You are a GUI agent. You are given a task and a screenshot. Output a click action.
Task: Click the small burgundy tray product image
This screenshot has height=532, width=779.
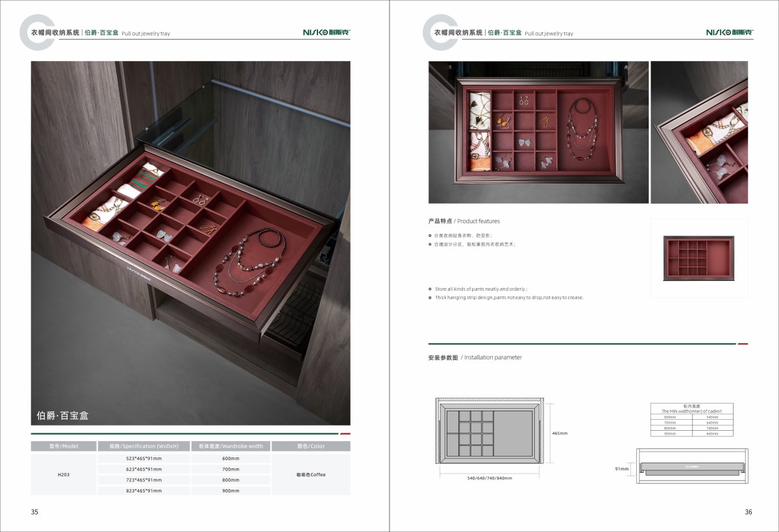coord(699,258)
